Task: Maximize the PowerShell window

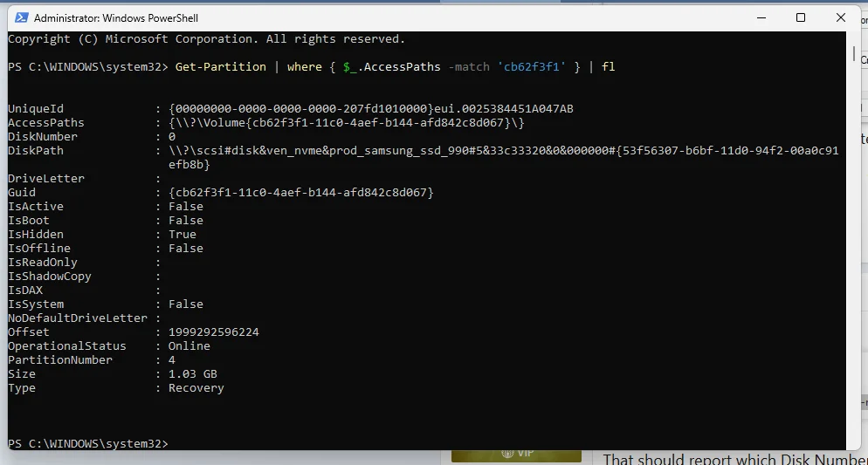Action: tap(801, 17)
